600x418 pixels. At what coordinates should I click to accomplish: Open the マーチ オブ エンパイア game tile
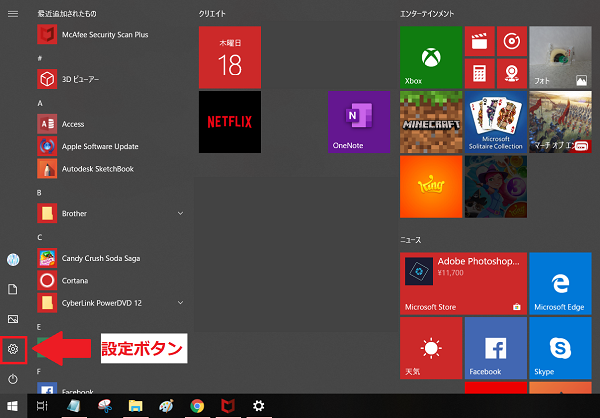pos(560,122)
